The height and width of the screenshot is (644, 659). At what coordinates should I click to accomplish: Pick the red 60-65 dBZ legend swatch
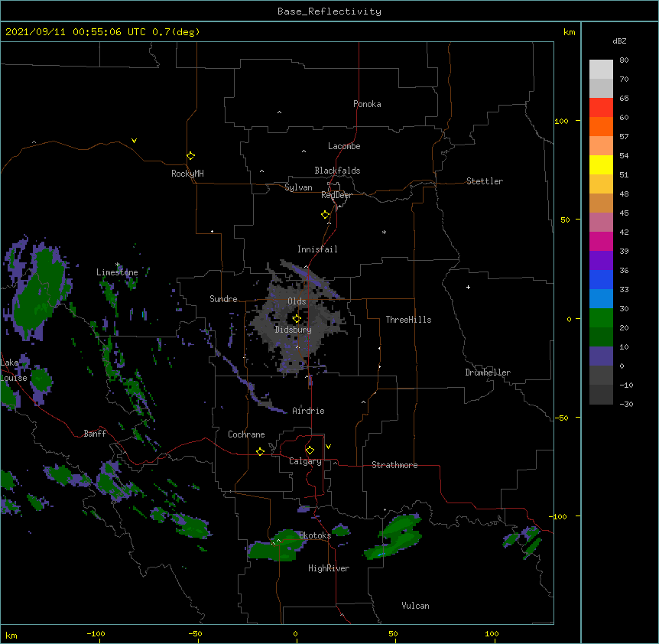tap(601, 108)
